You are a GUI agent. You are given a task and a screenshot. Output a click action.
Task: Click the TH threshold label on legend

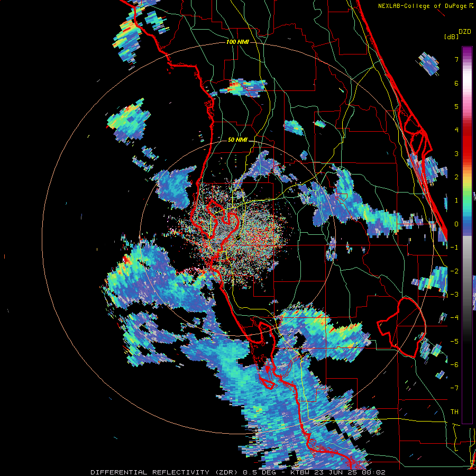[x=454, y=411]
